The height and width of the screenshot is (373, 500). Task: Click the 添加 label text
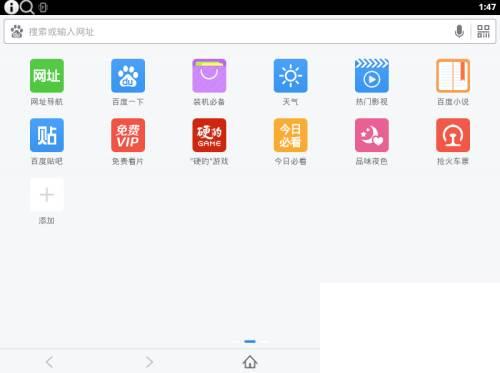47,220
